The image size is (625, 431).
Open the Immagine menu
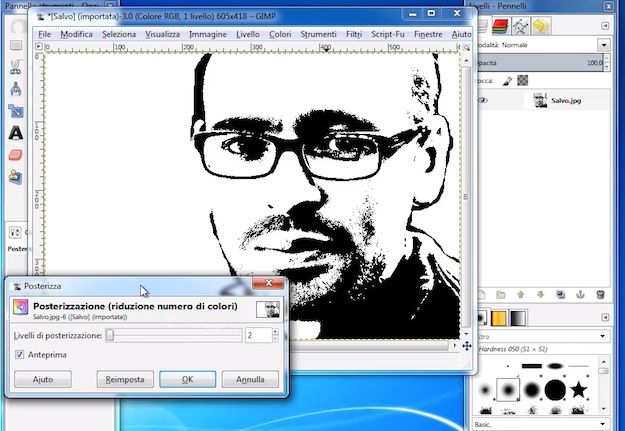208,34
